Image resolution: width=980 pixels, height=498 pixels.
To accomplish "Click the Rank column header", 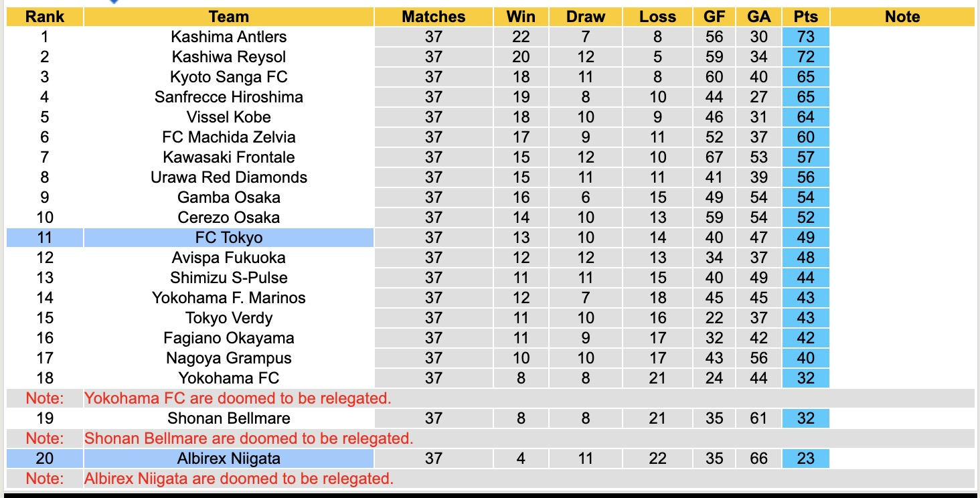I will click(44, 17).
